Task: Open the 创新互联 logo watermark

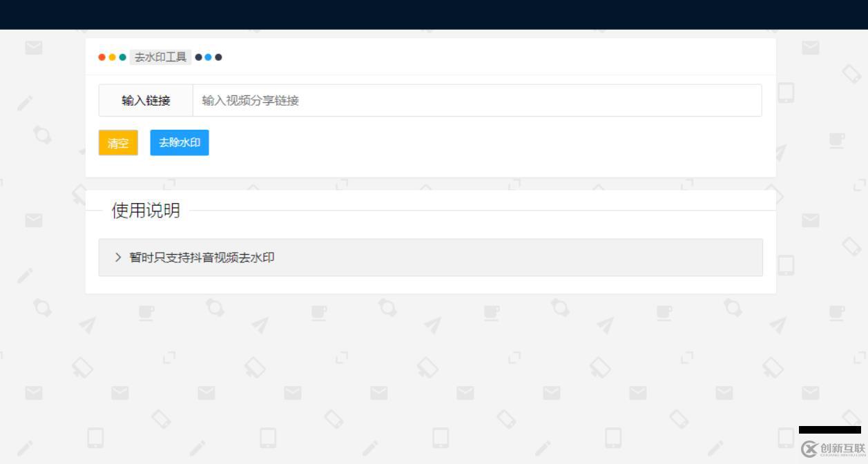Action: [833, 449]
